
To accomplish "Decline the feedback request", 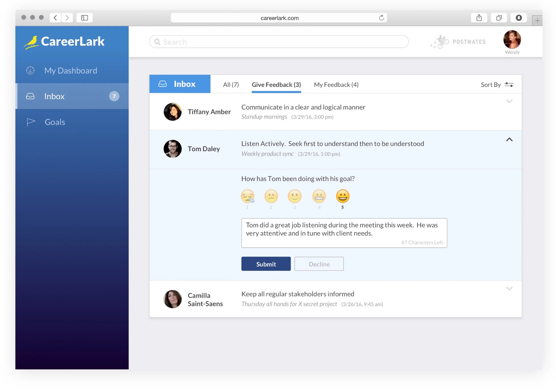I will point(319,264).
